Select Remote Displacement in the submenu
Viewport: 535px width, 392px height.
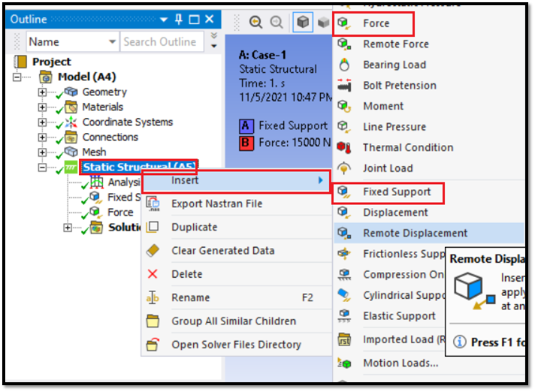[429, 233]
